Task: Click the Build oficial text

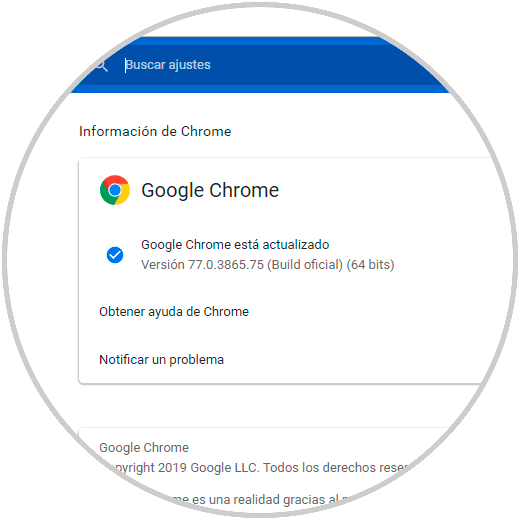Action: 305,265
